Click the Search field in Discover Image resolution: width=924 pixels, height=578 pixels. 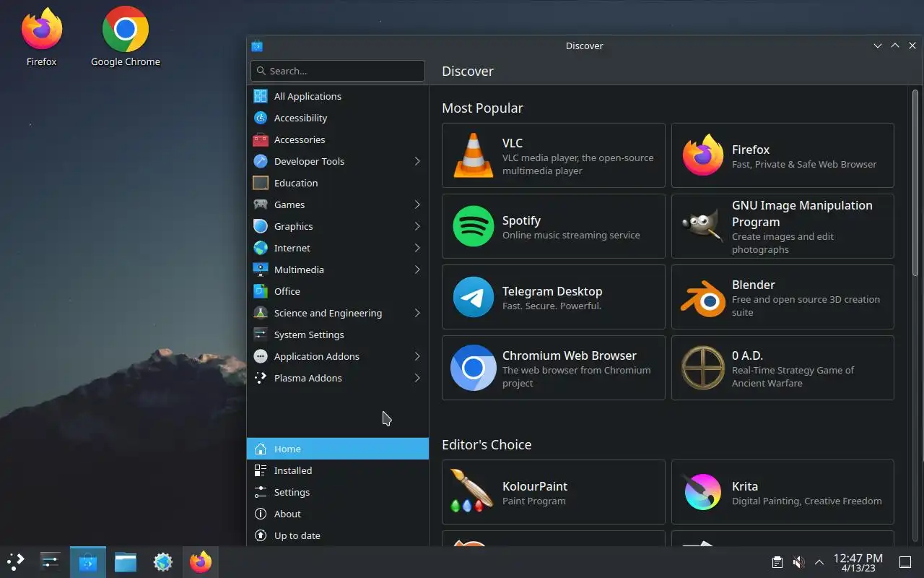[x=338, y=71]
